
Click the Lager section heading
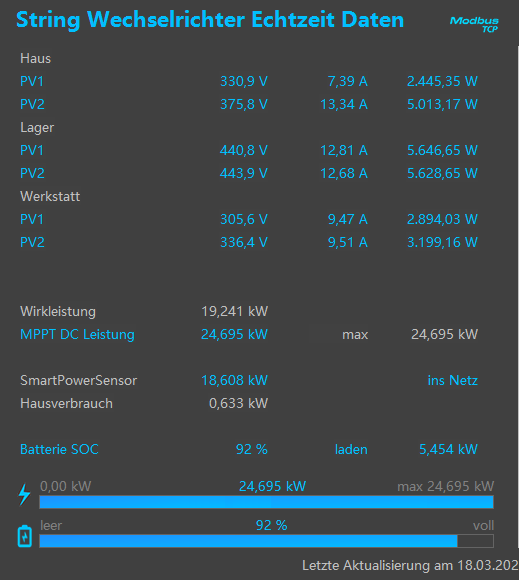click(x=37, y=128)
